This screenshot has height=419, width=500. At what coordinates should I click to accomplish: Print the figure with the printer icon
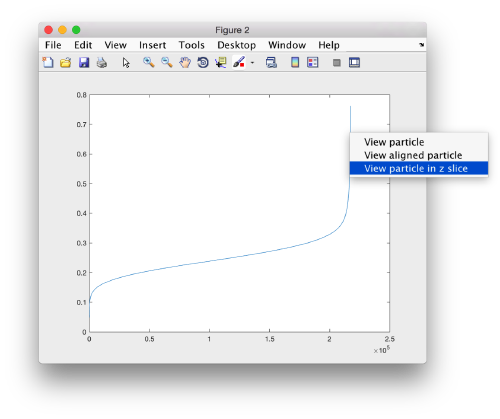click(102, 62)
